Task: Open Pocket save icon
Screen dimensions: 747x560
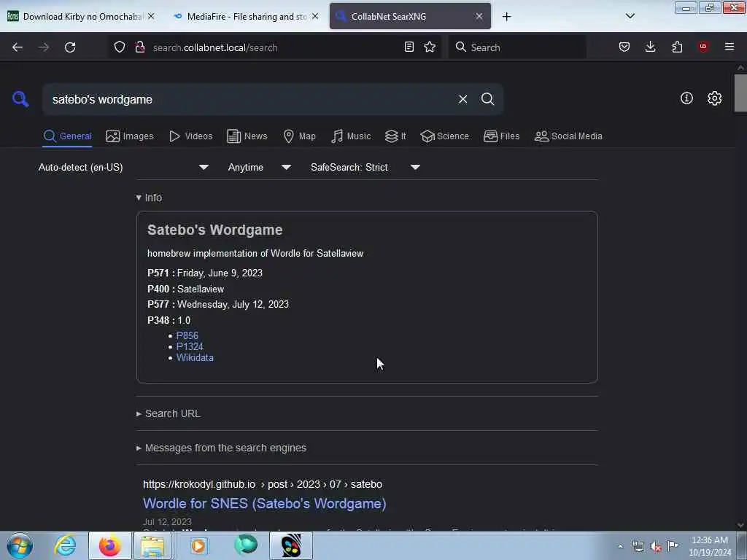Action: [x=624, y=47]
